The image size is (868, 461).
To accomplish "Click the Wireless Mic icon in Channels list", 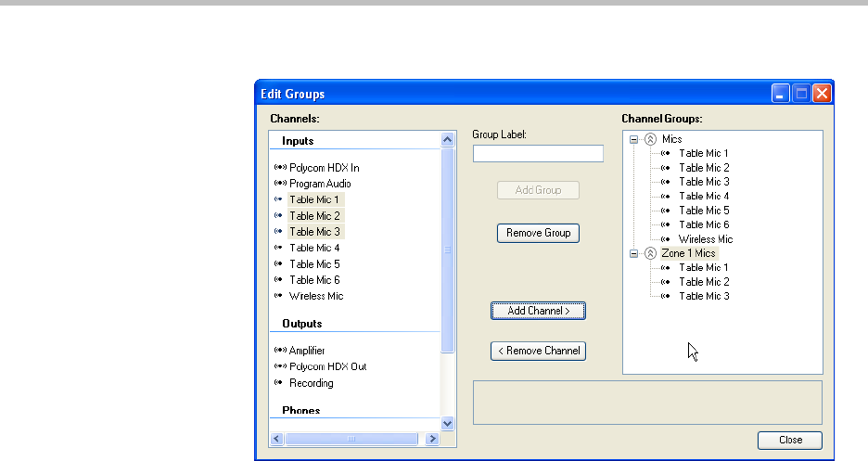I will coord(279,296).
